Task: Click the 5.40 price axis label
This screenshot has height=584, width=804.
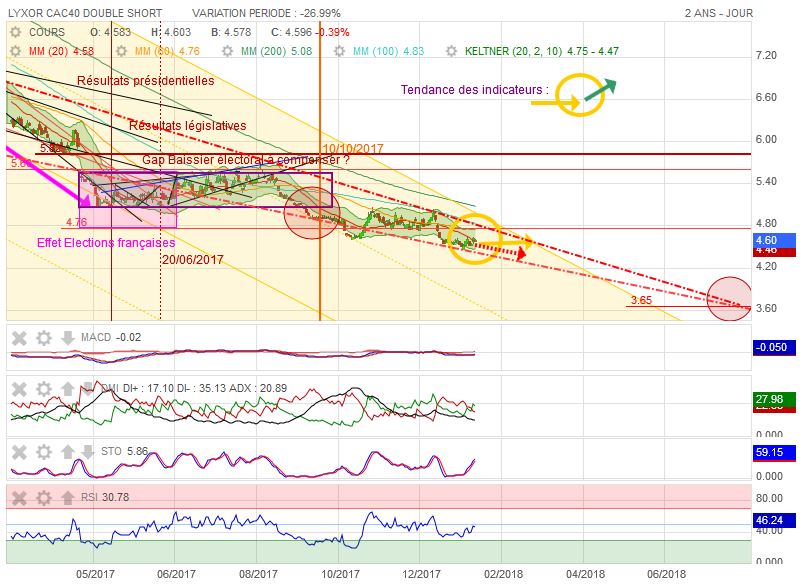Action: pos(766,182)
